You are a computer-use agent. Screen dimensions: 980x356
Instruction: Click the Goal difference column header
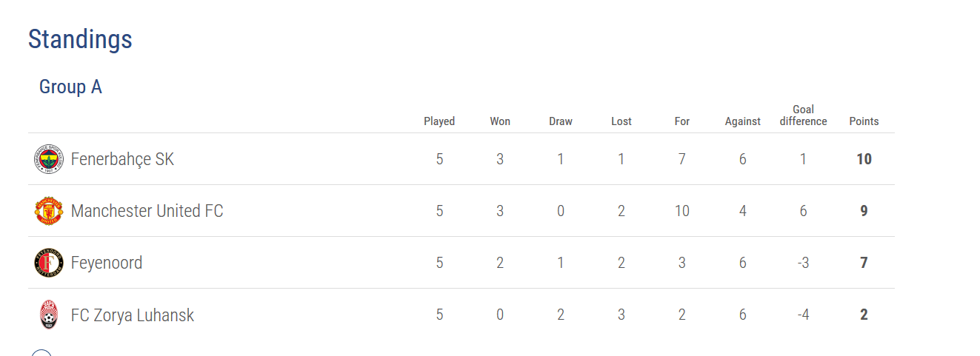[x=803, y=115]
